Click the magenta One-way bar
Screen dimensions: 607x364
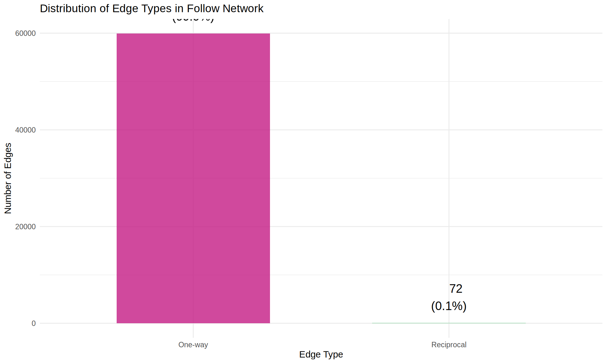coord(193,178)
